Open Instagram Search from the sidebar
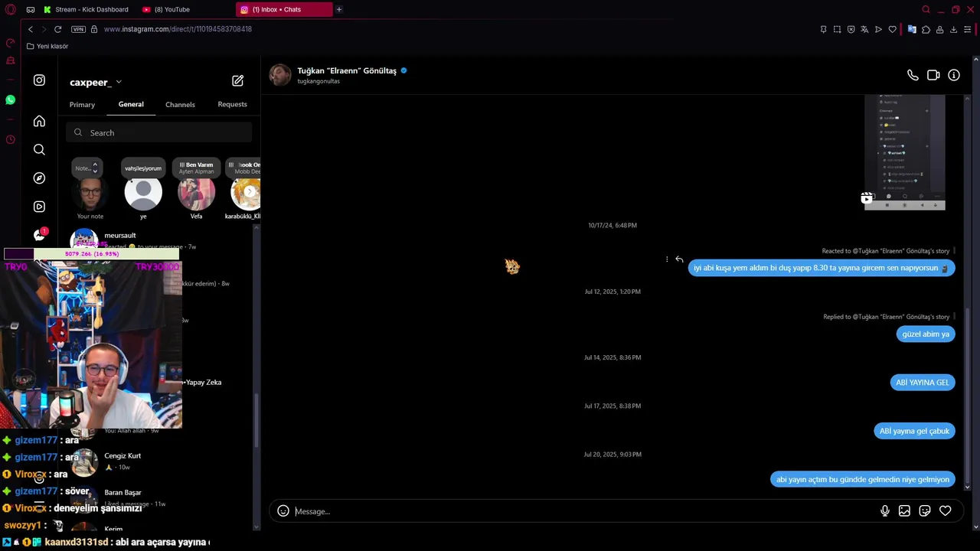 [x=39, y=149]
